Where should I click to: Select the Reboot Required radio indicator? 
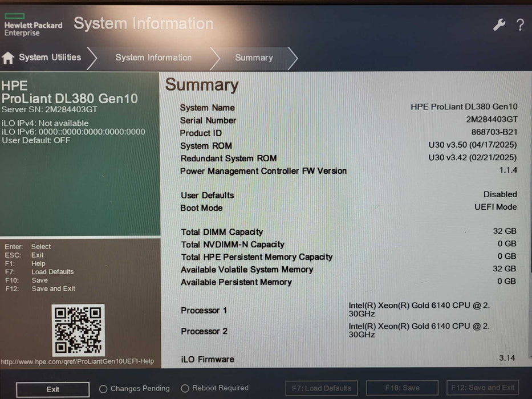pos(185,388)
